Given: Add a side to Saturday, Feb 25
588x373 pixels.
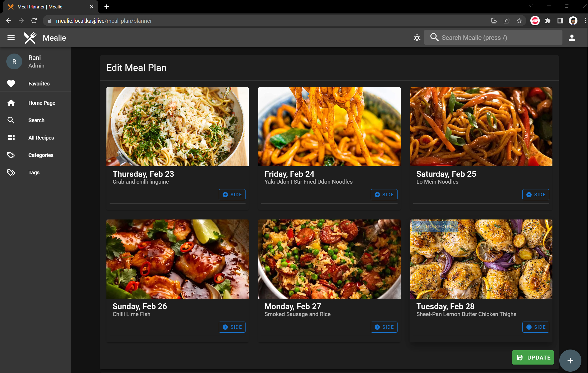Looking at the screenshot, I should [x=536, y=195].
